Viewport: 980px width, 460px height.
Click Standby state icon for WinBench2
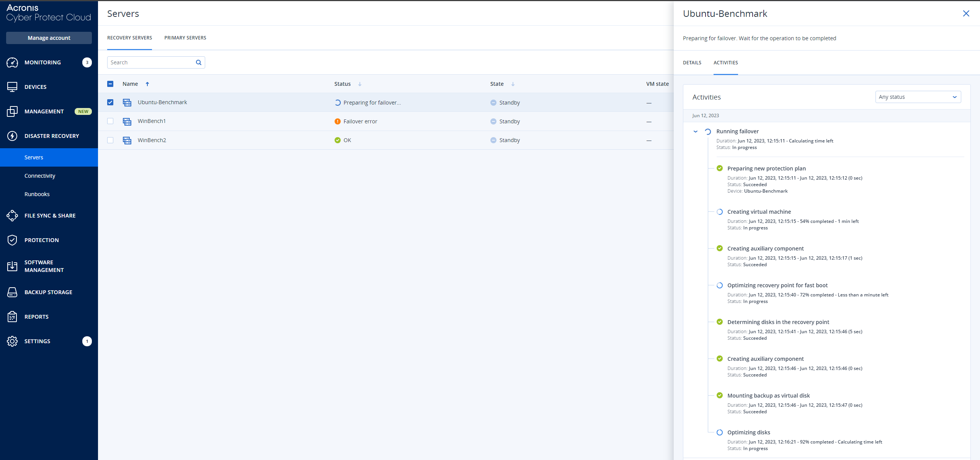493,140
